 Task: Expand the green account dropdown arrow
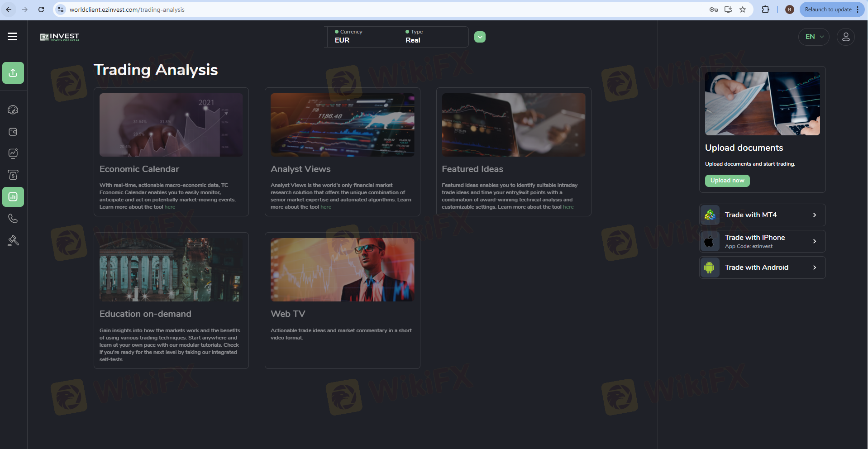[480, 37]
